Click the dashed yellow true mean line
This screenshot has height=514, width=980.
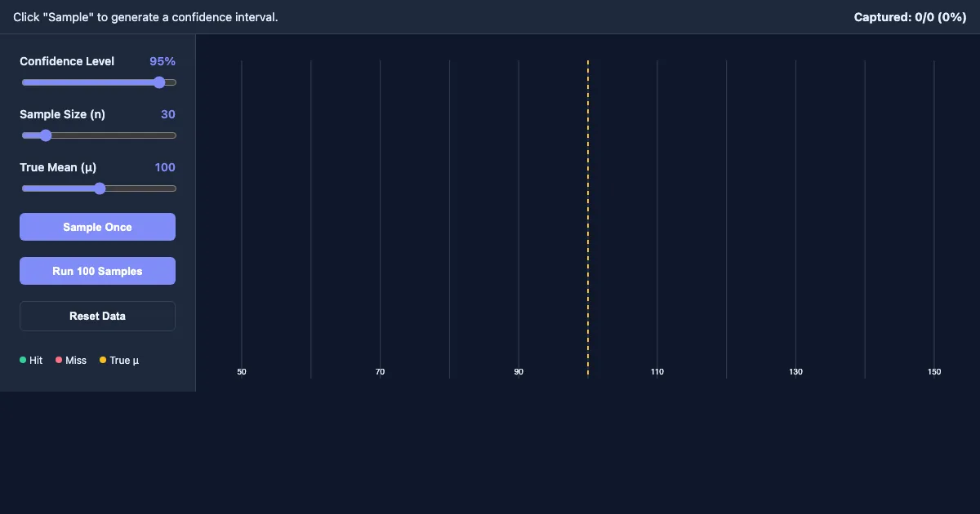tap(588, 219)
